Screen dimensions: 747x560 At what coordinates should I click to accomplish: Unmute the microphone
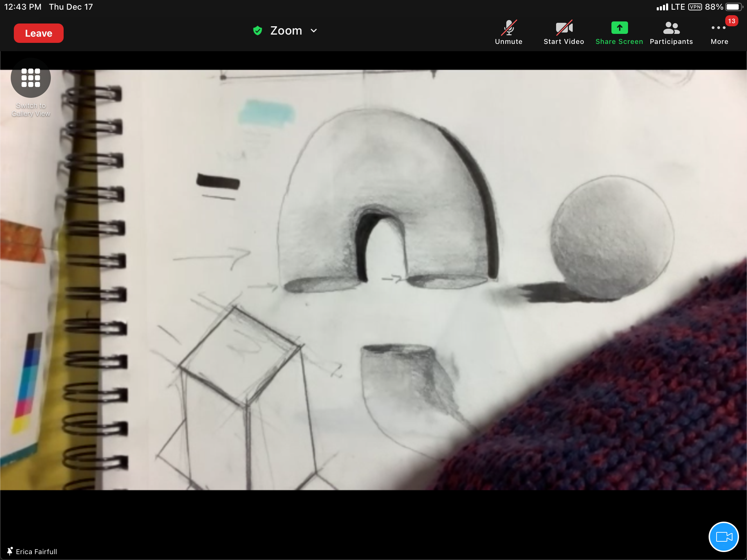(x=509, y=32)
